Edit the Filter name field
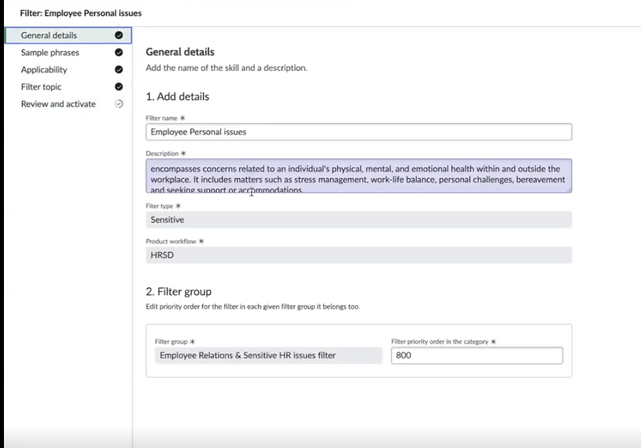Viewport: 641px width, 448px height. 359,132
